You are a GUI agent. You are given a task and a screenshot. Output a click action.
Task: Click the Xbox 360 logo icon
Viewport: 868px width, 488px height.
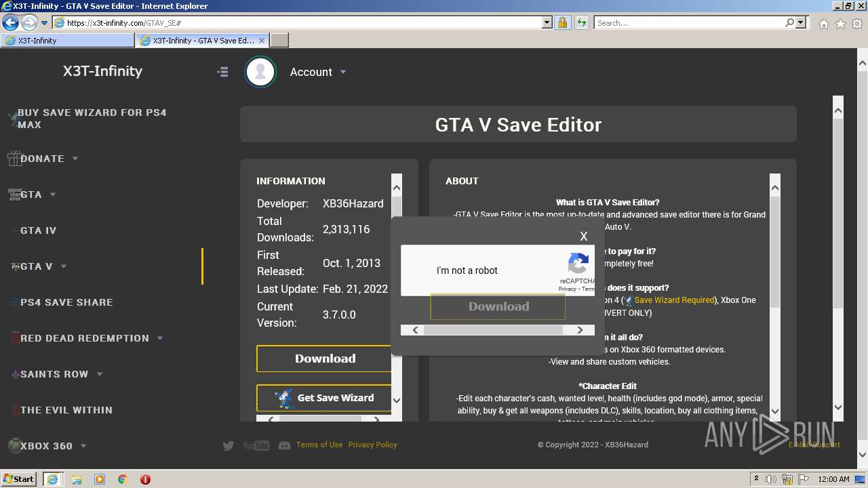click(14, 445)
